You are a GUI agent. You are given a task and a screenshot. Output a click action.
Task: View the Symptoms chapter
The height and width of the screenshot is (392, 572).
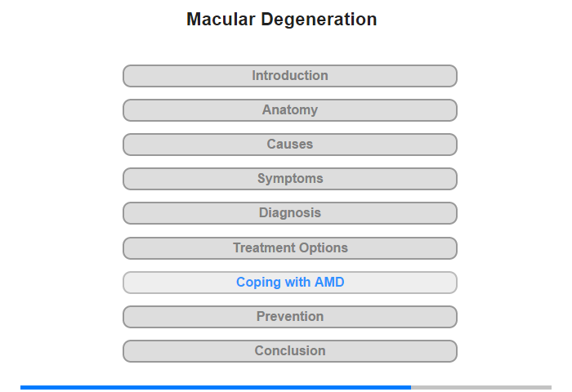point(289,179)
